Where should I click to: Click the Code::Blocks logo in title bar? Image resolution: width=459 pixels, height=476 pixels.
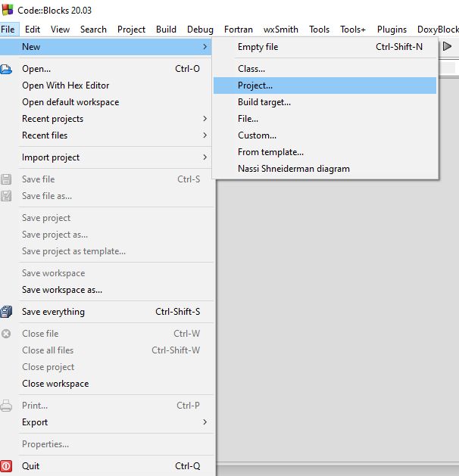(8, 10)
